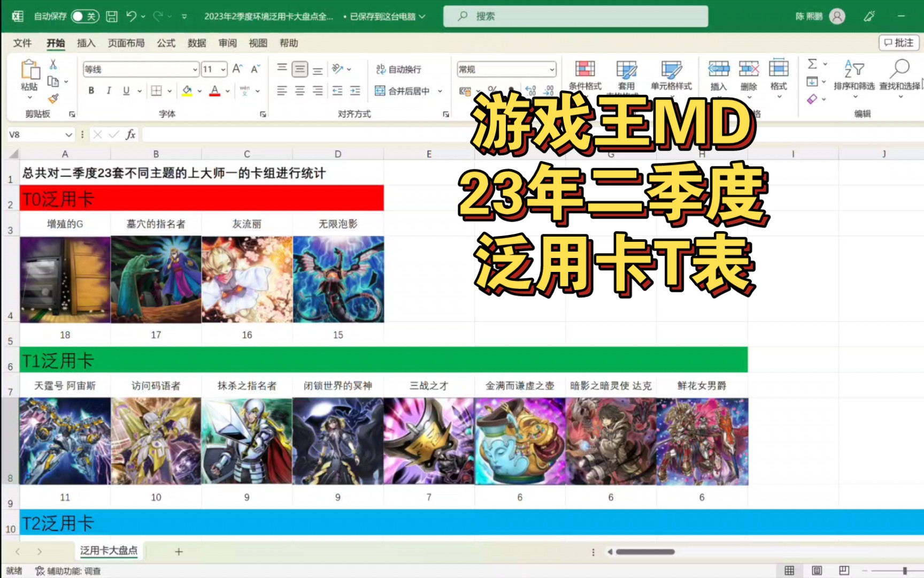Open fill color dropdown arrow
This screenshot has height=578, width=924.
[199, 91]
